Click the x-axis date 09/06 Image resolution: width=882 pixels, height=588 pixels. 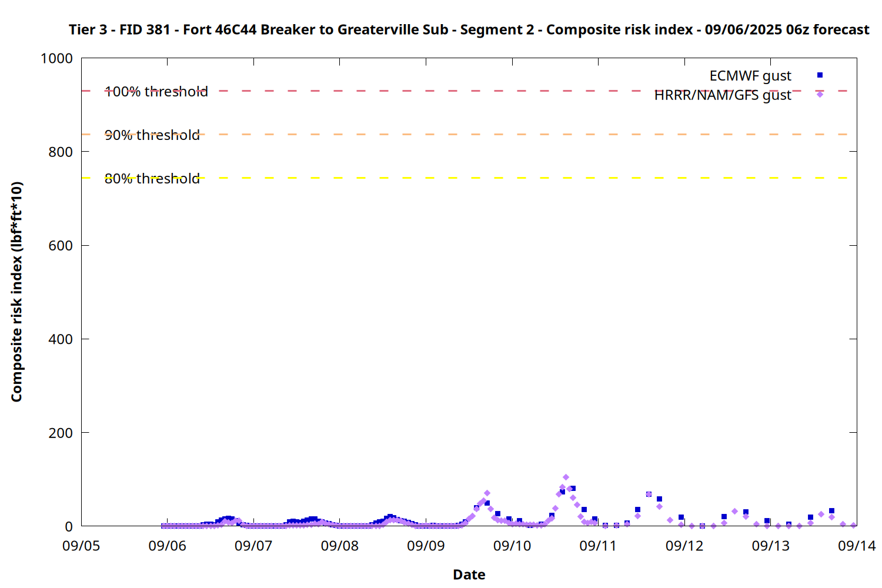click(x=168, y=546)
